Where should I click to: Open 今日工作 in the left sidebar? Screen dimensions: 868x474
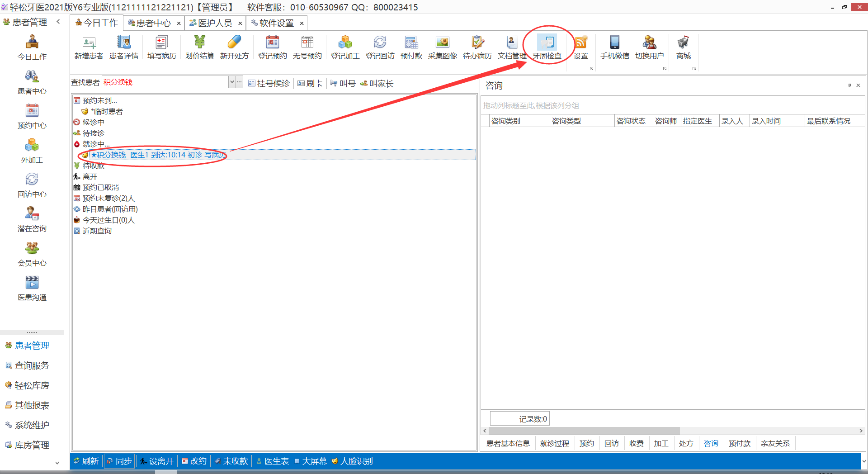click(32, 48)
